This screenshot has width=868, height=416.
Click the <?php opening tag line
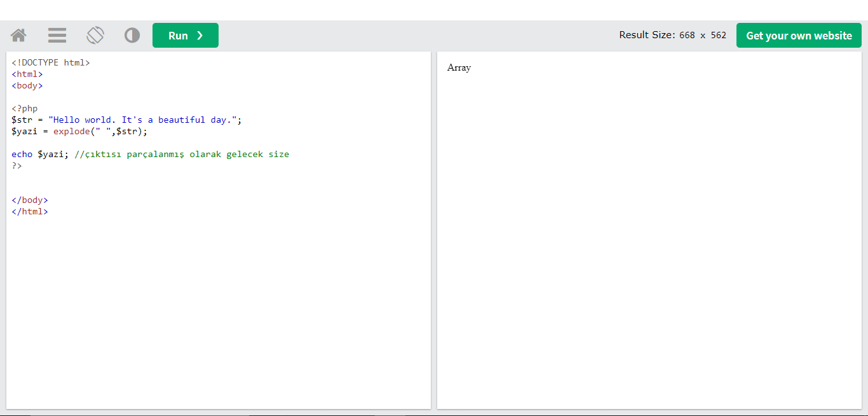point(25,109)
